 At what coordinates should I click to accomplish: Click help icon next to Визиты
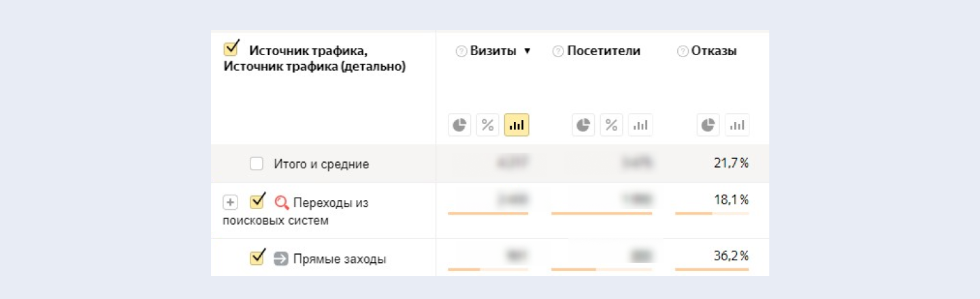coord(461,51)
